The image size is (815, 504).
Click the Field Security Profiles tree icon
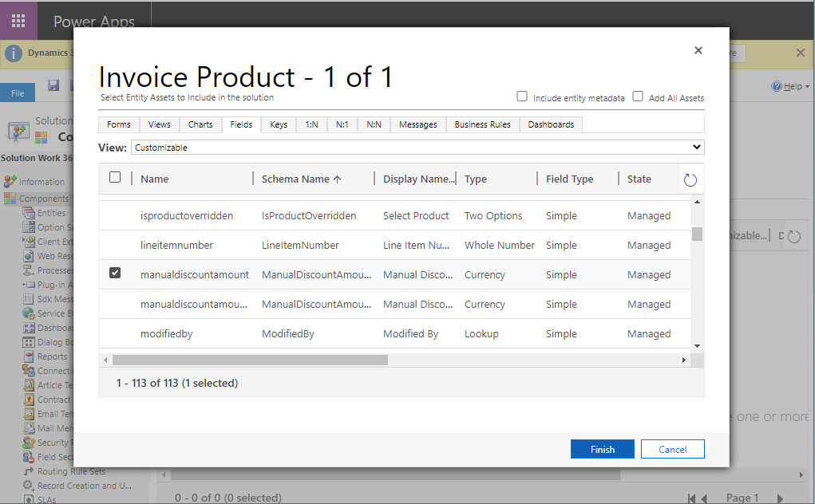(x=29, y=457)
